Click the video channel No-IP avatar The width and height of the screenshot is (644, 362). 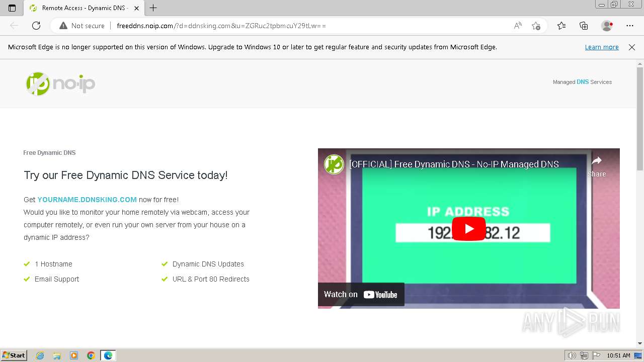[334, 164]
